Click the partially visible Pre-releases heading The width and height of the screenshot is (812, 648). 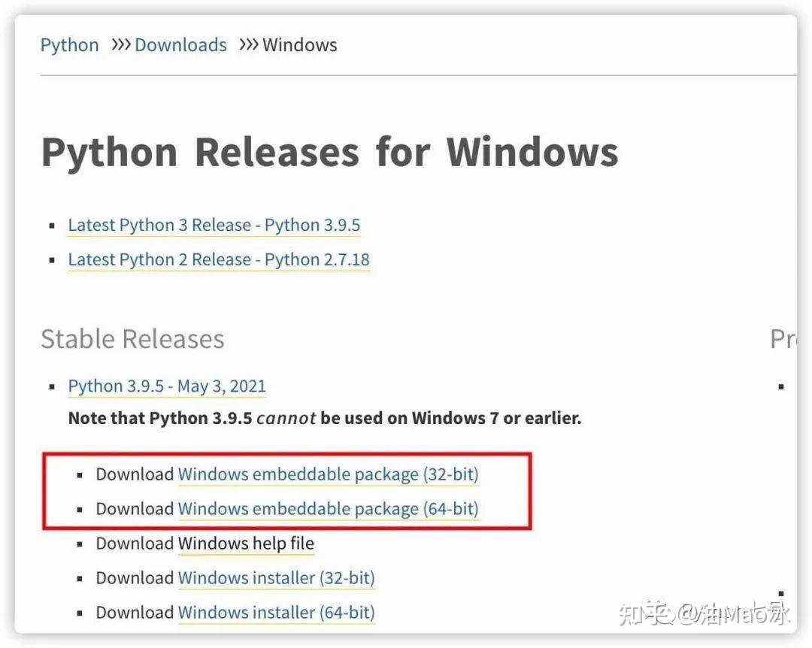coord(783,339)
